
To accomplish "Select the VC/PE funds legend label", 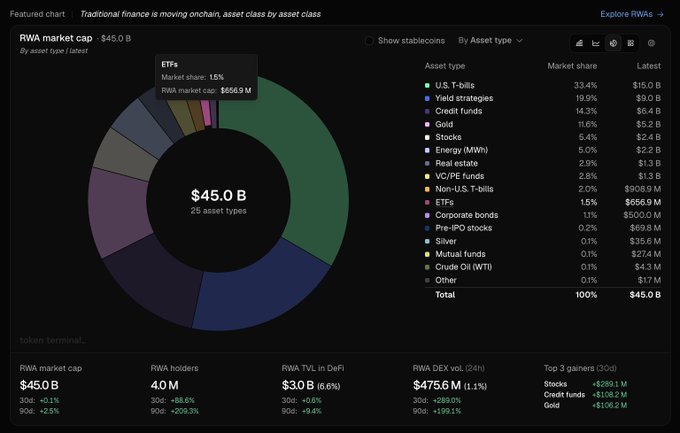I will click(459, 176).
